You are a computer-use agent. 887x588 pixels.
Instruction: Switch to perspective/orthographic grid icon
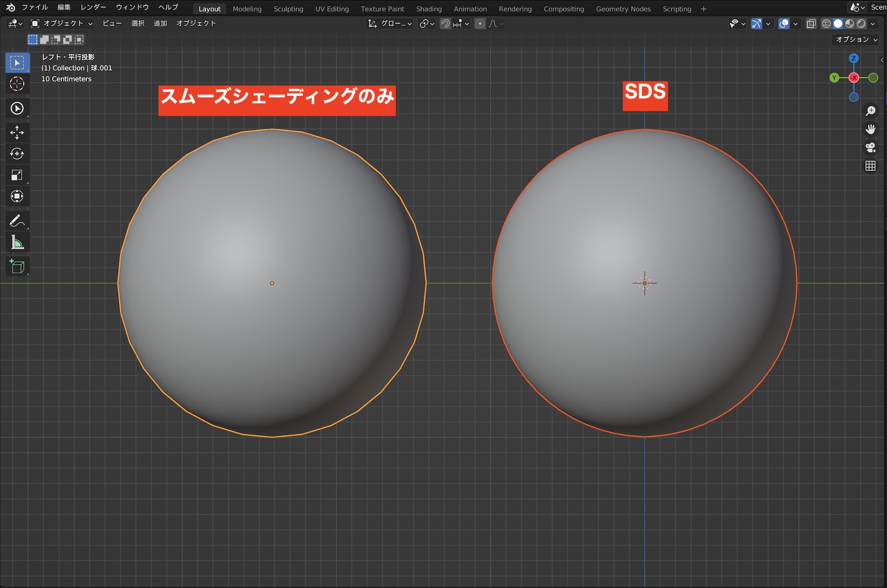pos(870,166)
